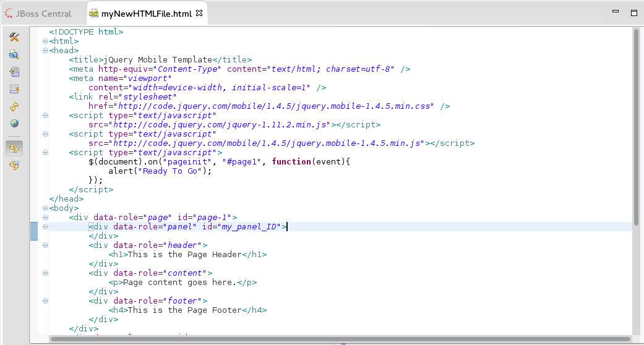Click the closing </script> tag

coord(91,189)
